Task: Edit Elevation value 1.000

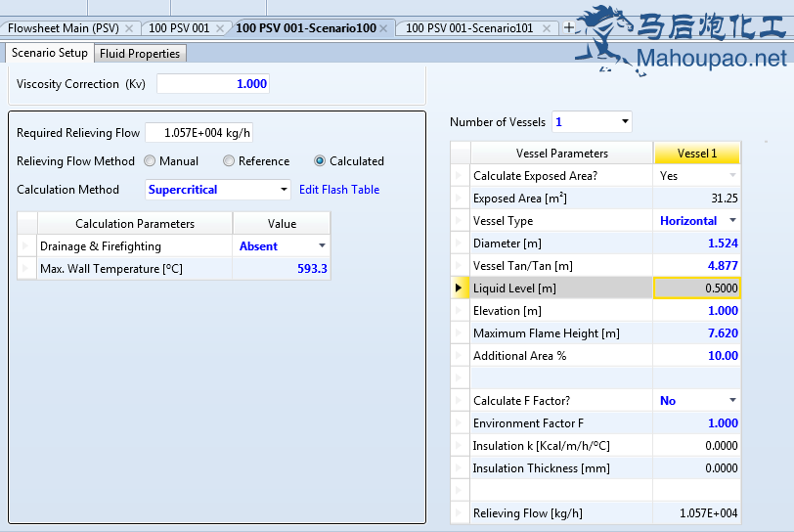Action: [x=697, y=311]
